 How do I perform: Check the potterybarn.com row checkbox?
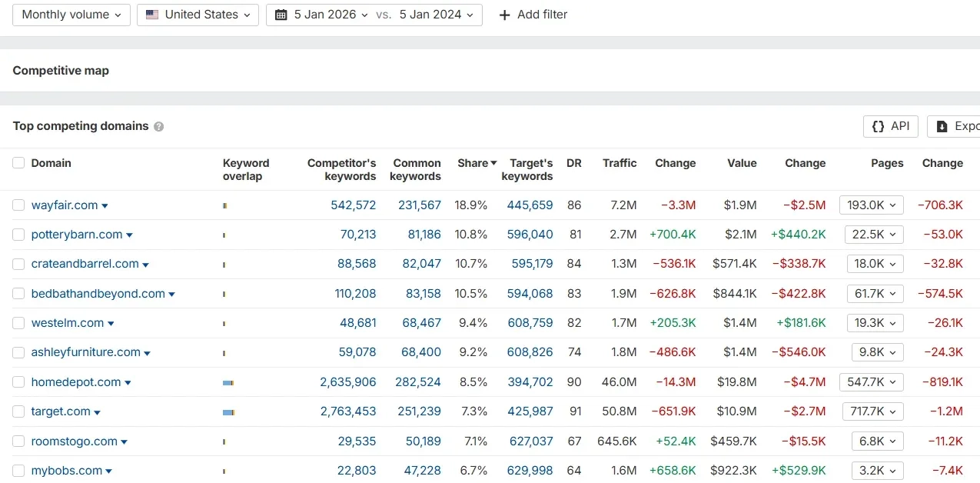pyautogui.click(x=18, y=235)
